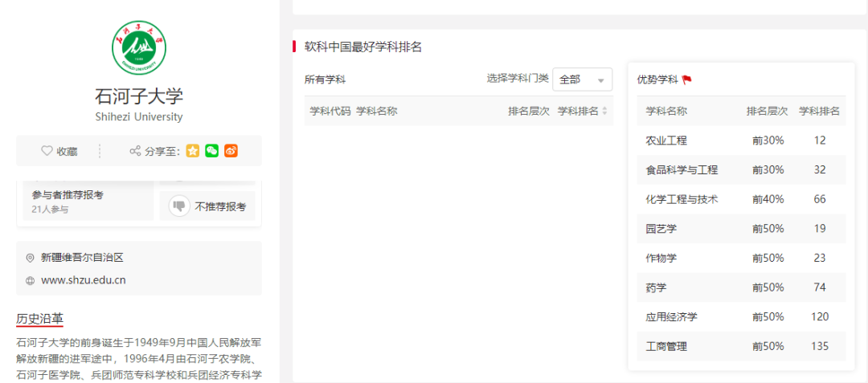Click the location pin icon

click(31, 258)
